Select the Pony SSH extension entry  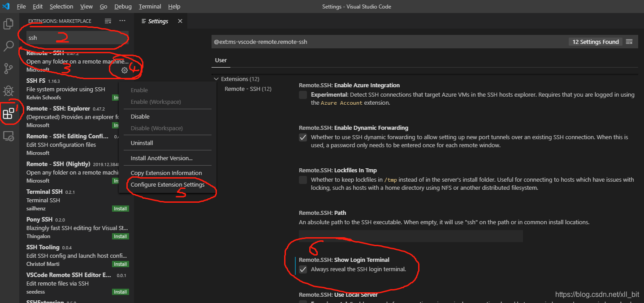coord(77,228)
